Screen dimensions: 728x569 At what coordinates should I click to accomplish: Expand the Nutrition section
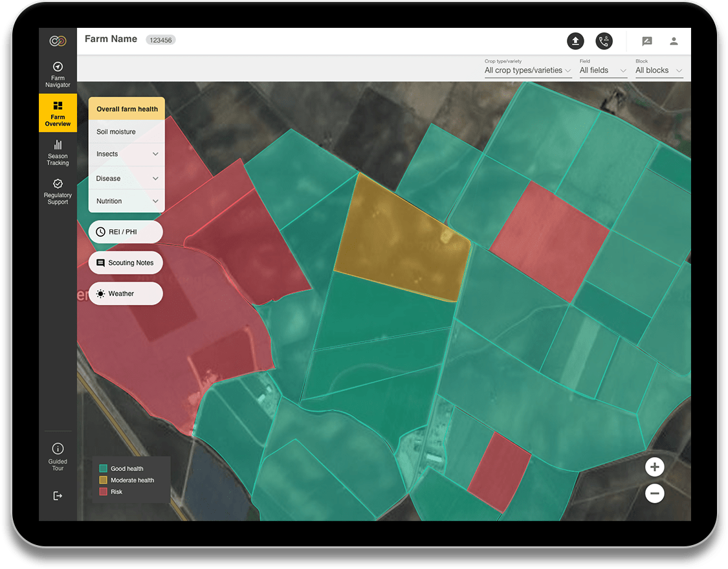[155, 201]
